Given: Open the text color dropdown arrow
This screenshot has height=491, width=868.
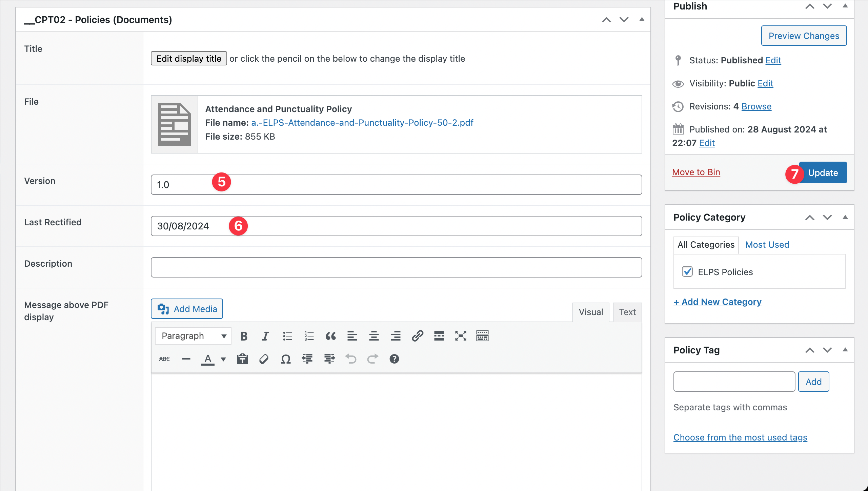Looking at the screenshot, I should tap(223, 359).
